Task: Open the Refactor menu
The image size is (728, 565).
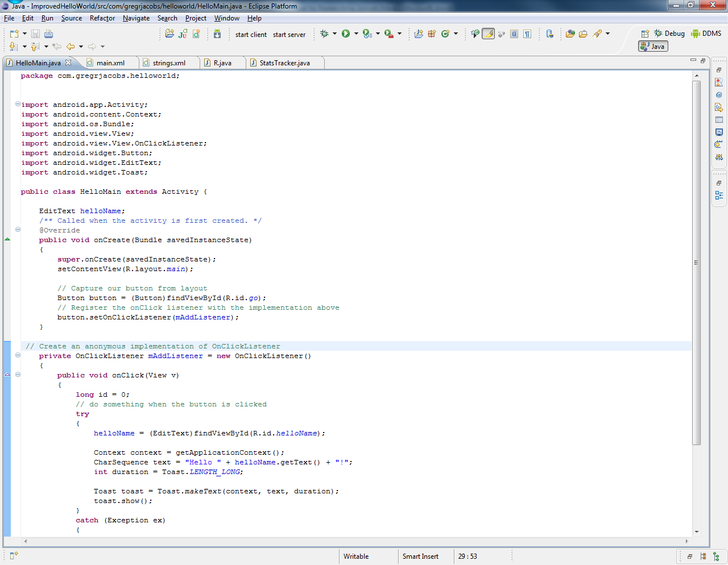Action: tap(102, 18)
